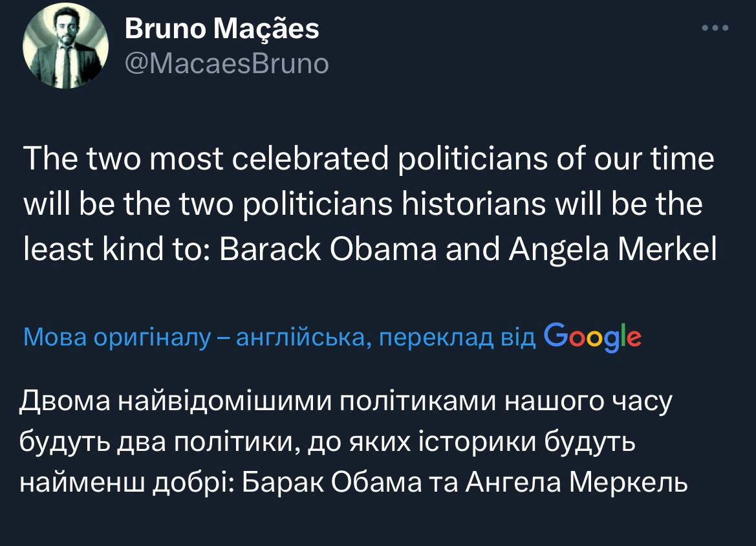Click the @MacaesBruno handle
Screen dimensions: 756x546
coord(226,63)
